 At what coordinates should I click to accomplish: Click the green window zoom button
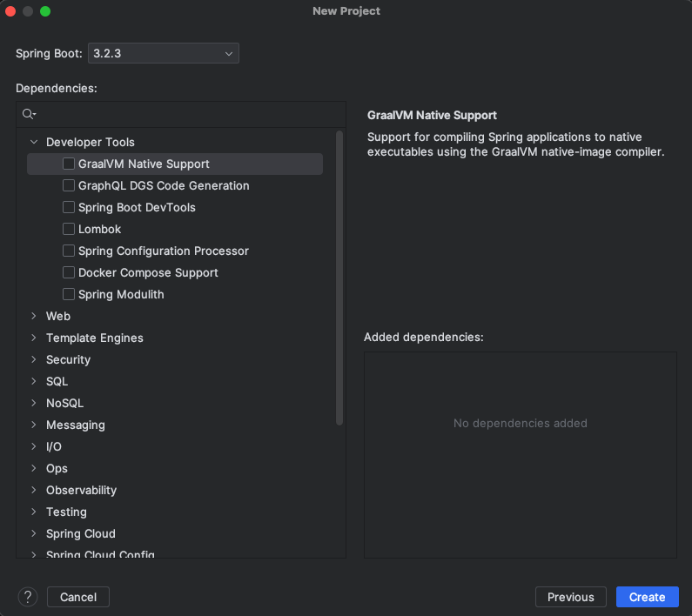pyautogui.click(x=45, y=11)
